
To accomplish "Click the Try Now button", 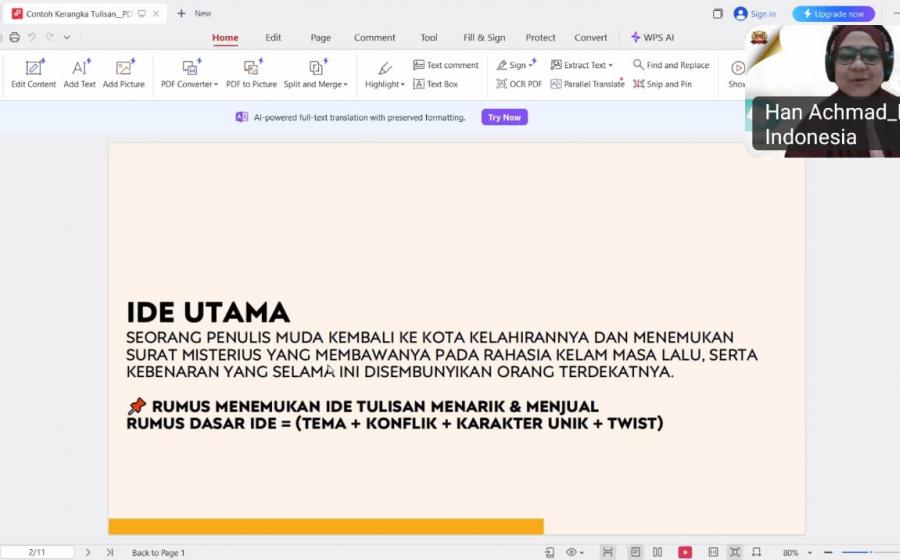I will pos(504,117).
